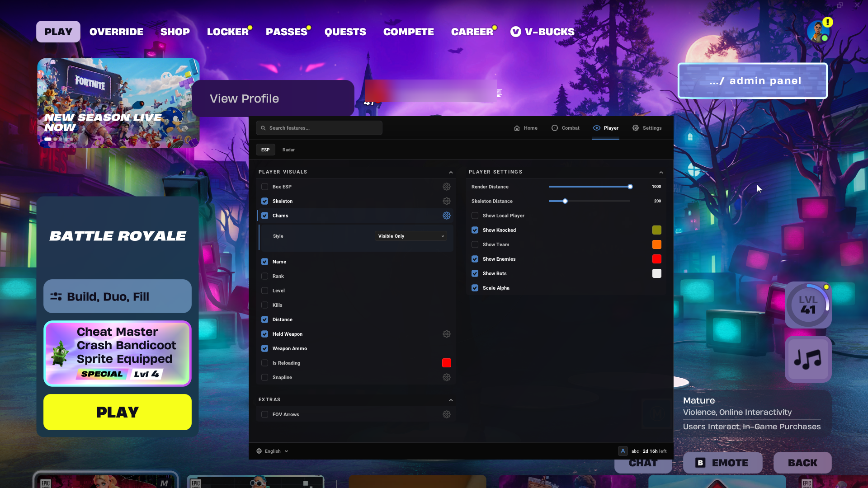Click the user account icon near abc

[x=623, y=451]
